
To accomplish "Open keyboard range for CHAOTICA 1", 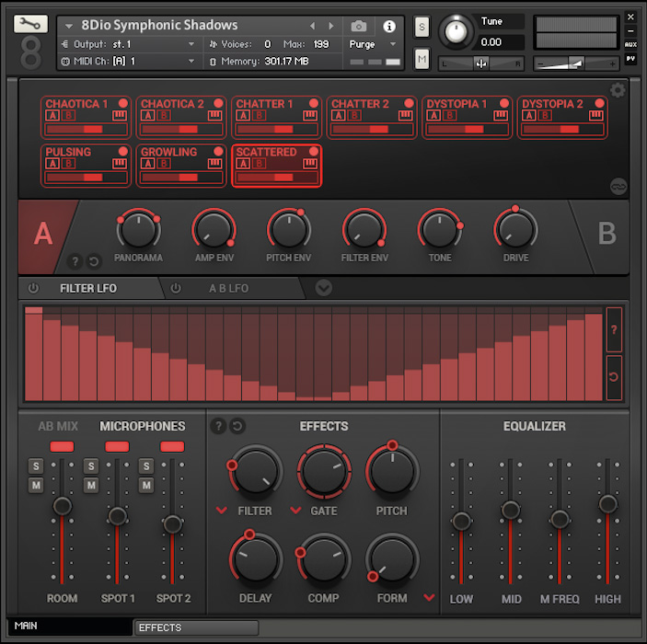I will coord(120,115).
